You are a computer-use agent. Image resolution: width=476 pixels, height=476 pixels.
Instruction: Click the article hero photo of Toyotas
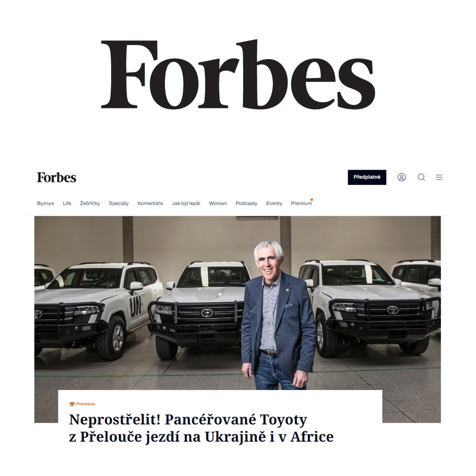coord(238,303)
